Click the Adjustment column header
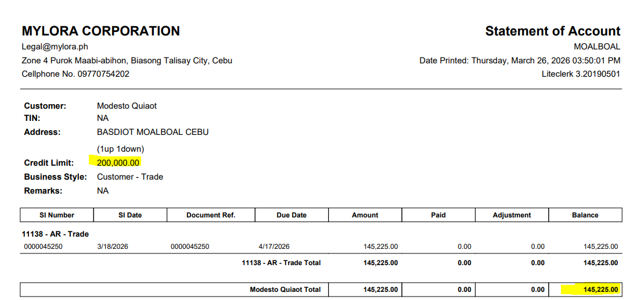Screen dimensions: 644x300 (512, 215)
